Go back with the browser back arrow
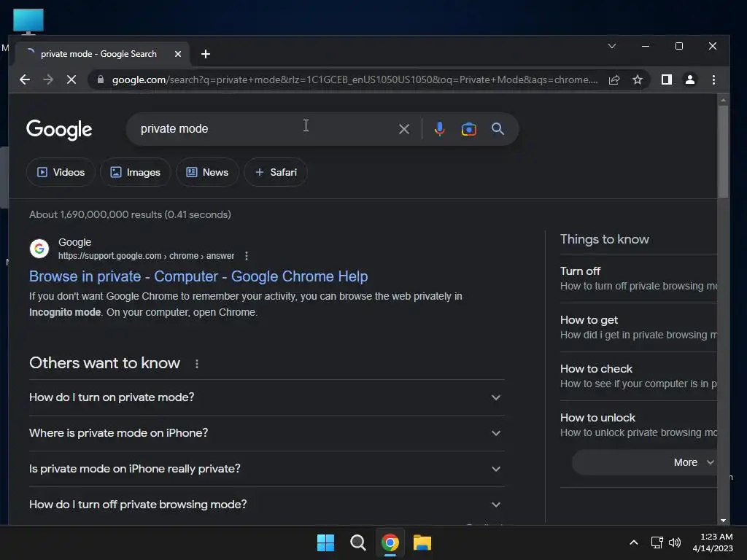Viewport: 747px width, 560px height. [x=25, y=79]
